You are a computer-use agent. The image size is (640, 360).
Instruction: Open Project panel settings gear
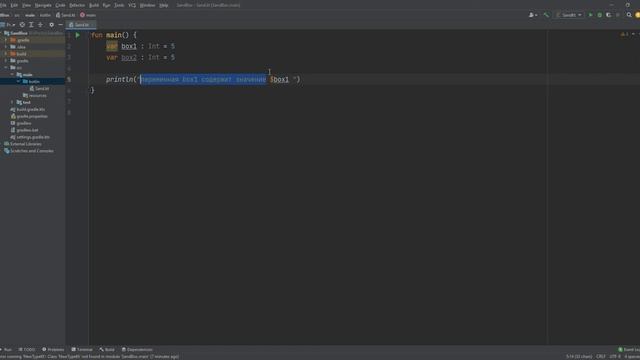[x=51, y=25]
